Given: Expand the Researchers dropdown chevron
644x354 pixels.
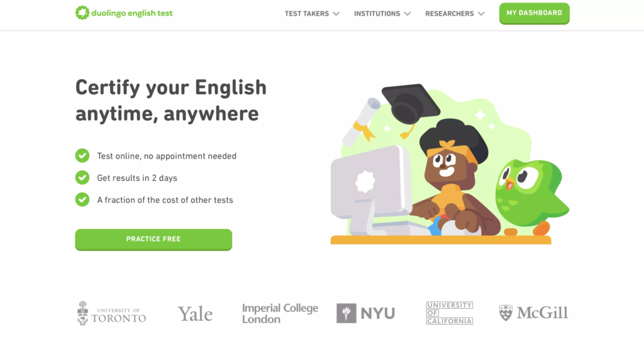Looking at the screenshot, I should tap(481, 13).
